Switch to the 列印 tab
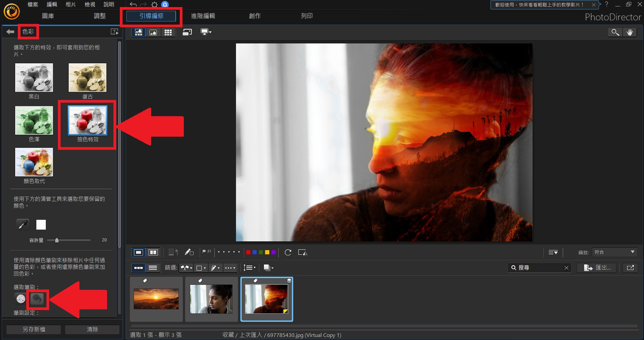The height and width of the screenshot is (340, 644). coord(307,16)
